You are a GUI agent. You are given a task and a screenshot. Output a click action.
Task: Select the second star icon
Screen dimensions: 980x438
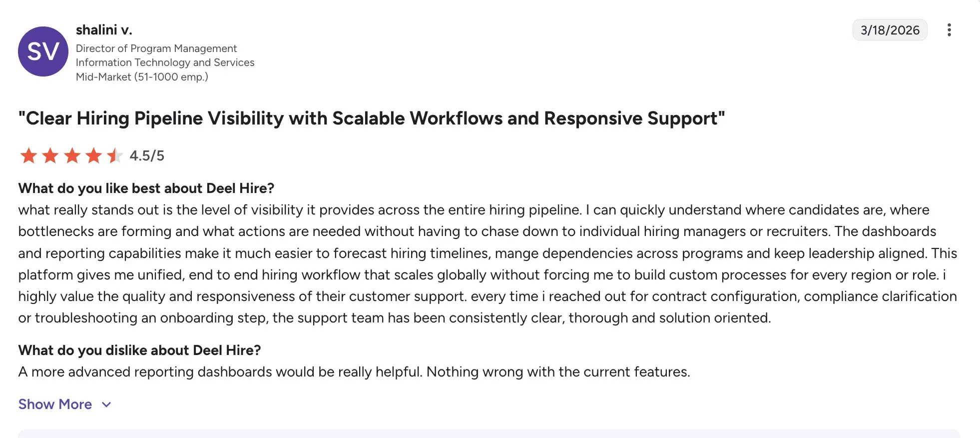[50, 155]
